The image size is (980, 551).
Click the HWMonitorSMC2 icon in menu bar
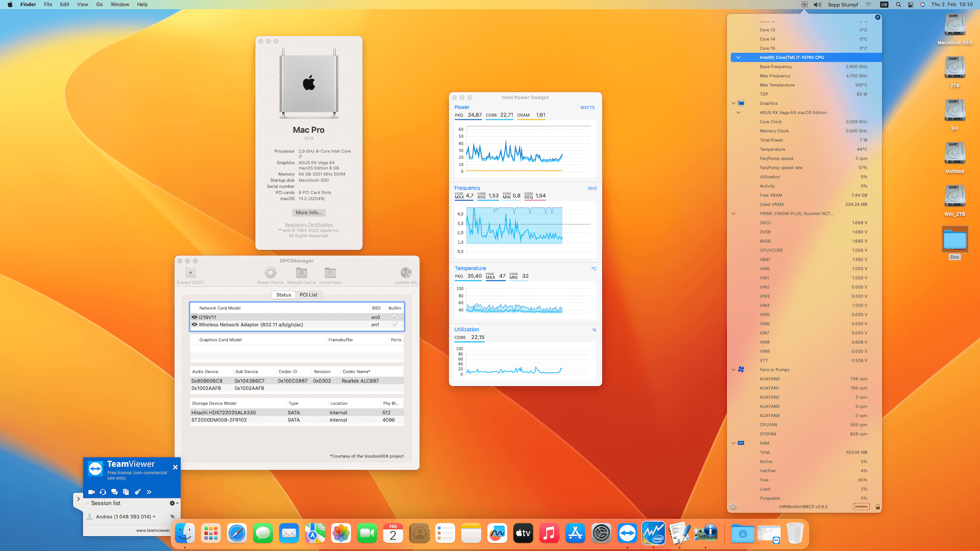coord(804,5)
